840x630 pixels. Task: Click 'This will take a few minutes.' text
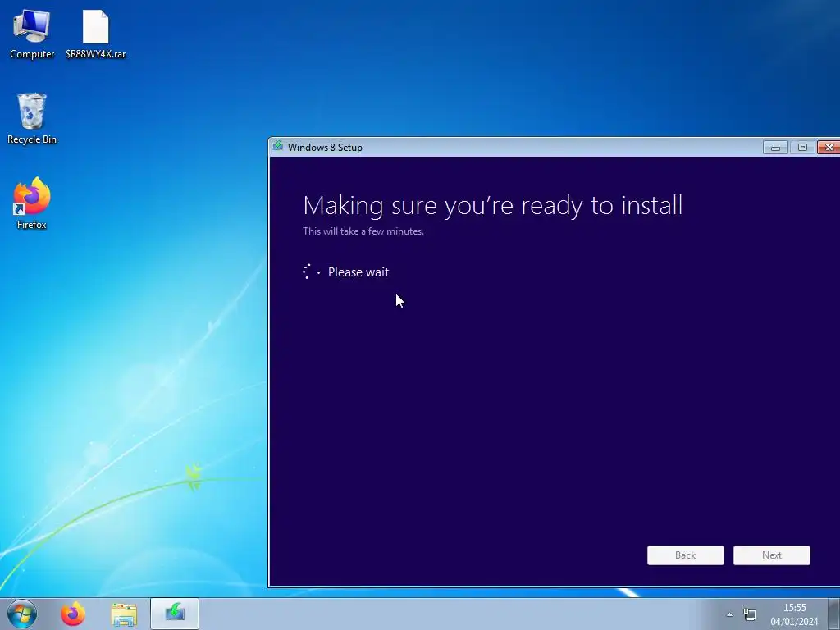[363, 231]
